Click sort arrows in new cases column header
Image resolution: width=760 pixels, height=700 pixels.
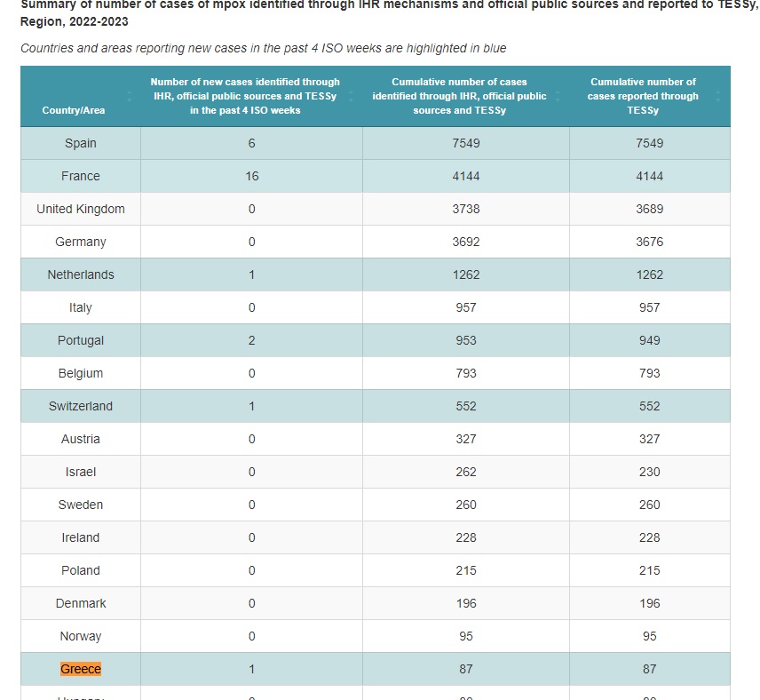pos(352,96)
